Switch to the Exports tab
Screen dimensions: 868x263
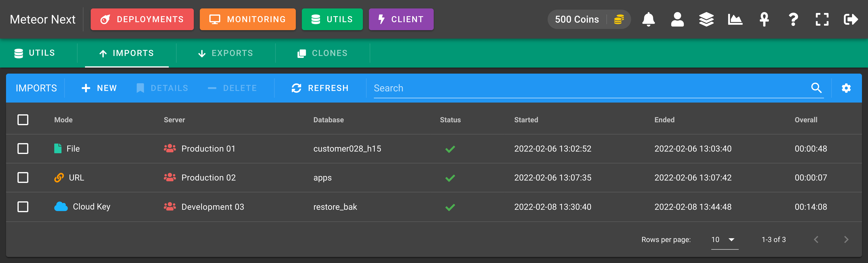coord(226,53)
